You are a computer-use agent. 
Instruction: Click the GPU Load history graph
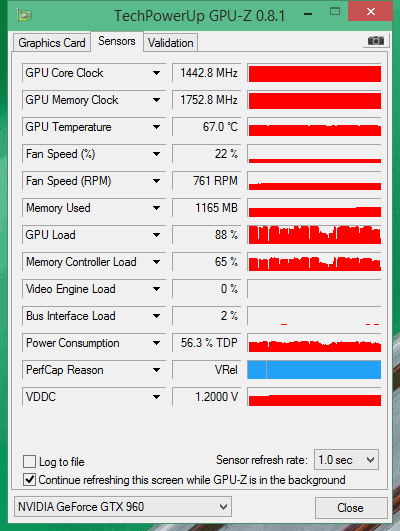tap(314, 235)
